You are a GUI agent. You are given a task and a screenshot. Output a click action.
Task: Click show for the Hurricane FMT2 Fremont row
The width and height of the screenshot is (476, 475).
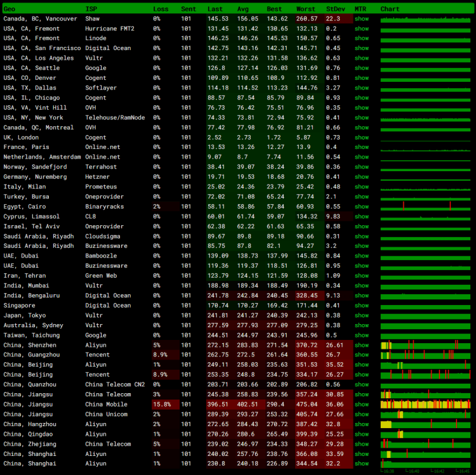(x=361, y=29)
